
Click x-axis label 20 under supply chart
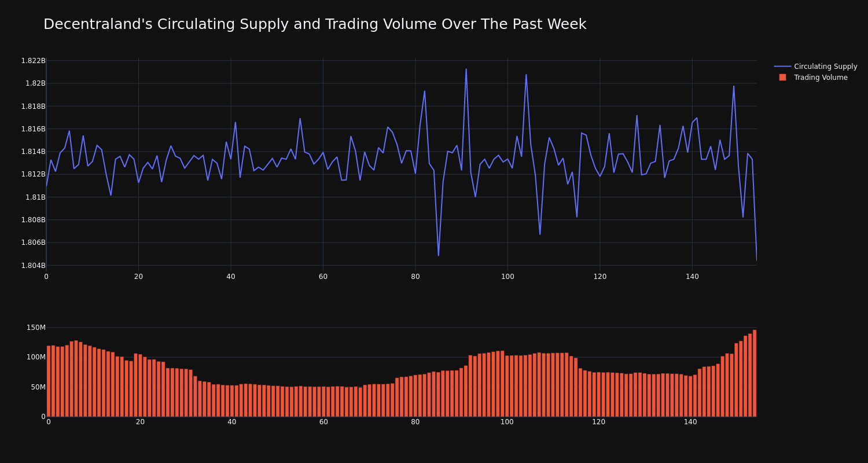tap(138, 277)
